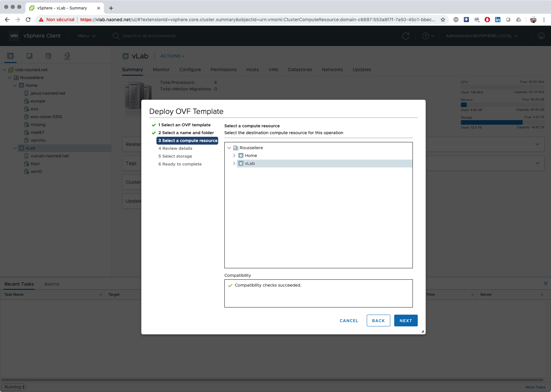Switch to the Storage inventory icon
Viewport: 551px width, 392px height.
tap(48, 56)
